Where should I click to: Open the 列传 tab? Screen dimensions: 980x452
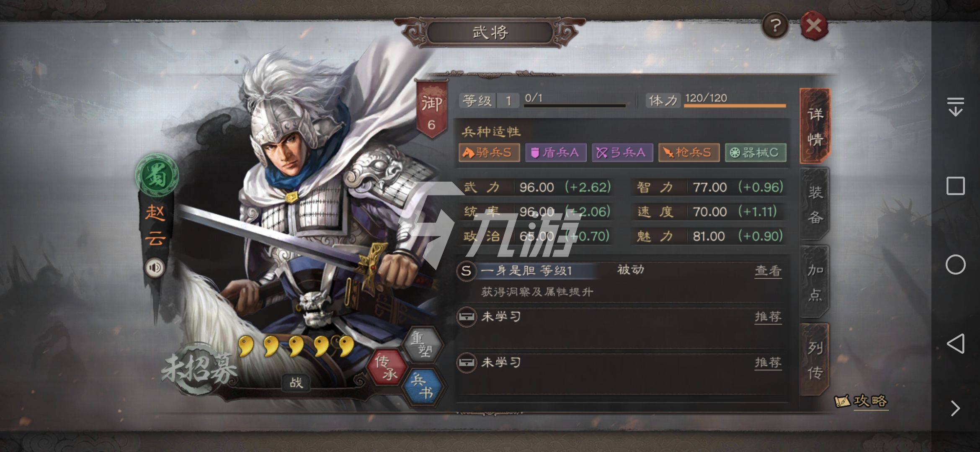[815, 360]
